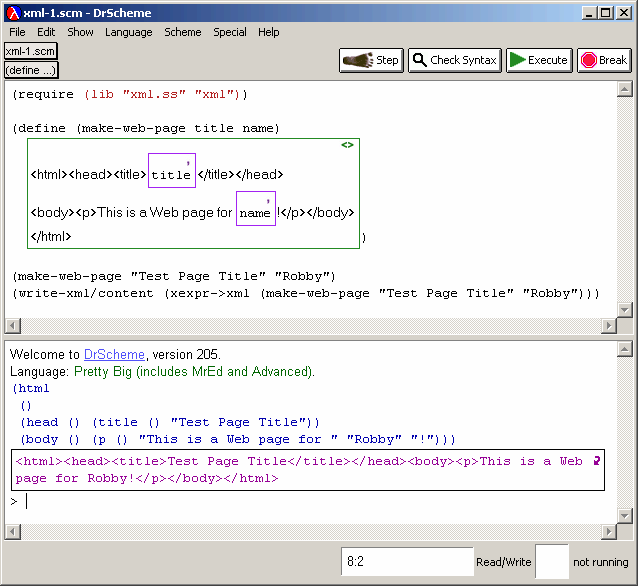Viewport: 638px width, 586px height.
Task: Click the Step button with foot icon
Action: [371, 60]
